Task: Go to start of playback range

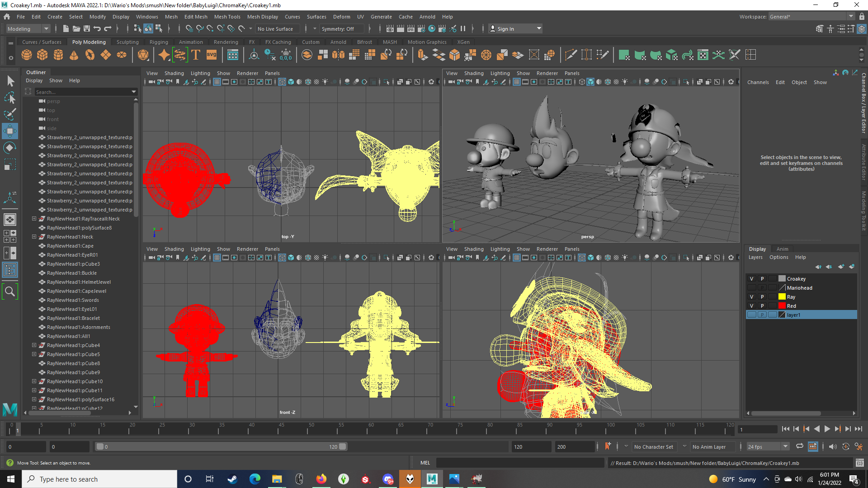Action: (785, 429)
